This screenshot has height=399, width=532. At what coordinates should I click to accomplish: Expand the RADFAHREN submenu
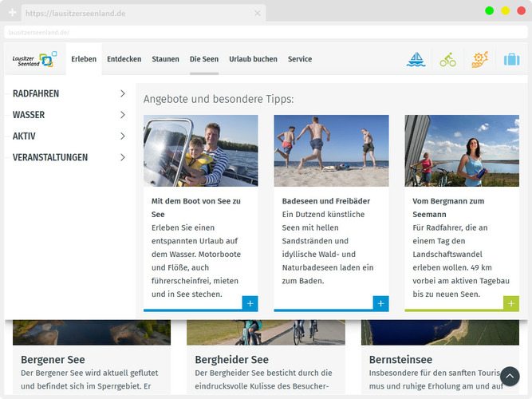coord(122,93)
